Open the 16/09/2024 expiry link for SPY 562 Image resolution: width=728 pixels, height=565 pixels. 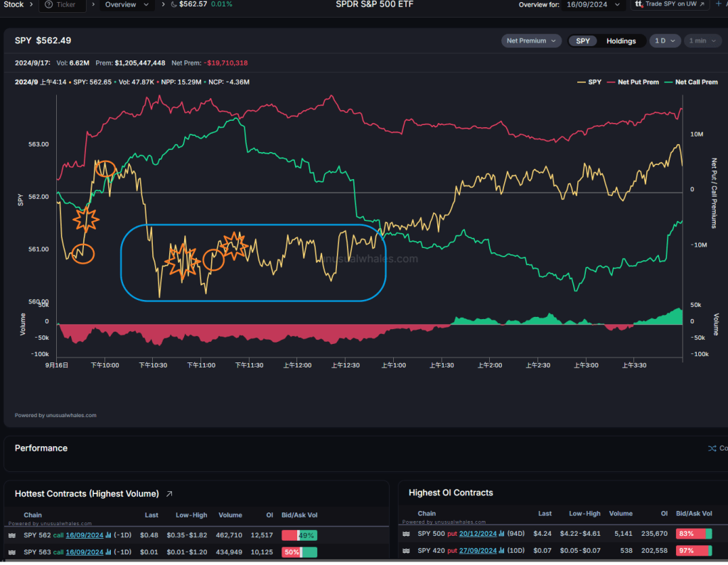(x=85, y=534)
